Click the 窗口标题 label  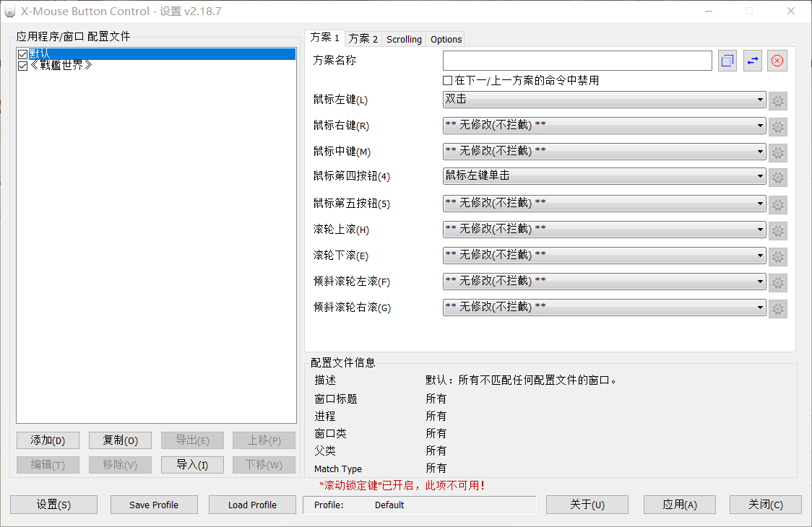[336, 399]
